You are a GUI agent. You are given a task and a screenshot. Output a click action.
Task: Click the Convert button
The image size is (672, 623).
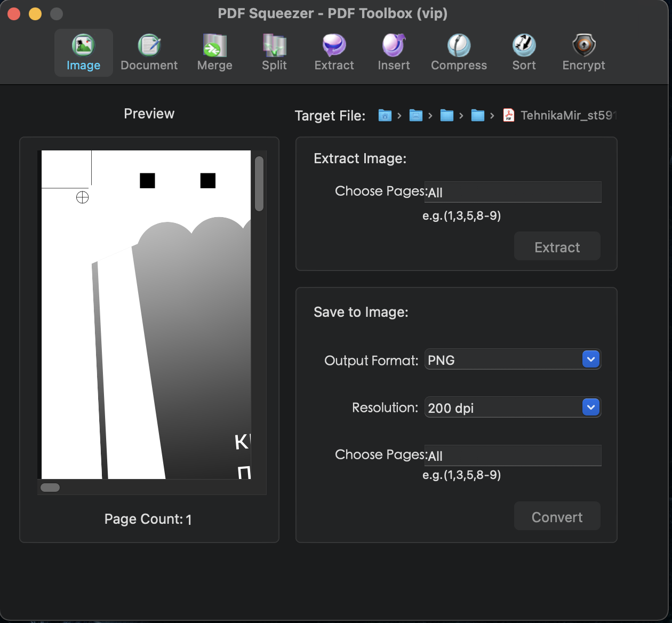[x=557, y=516]
